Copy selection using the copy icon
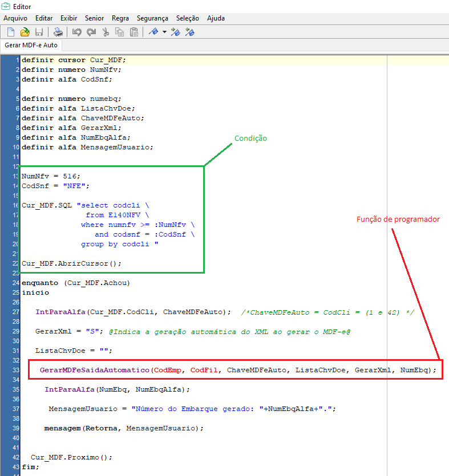Image resolution: width=449 pixels, height=476 pixels. (120, 32)
